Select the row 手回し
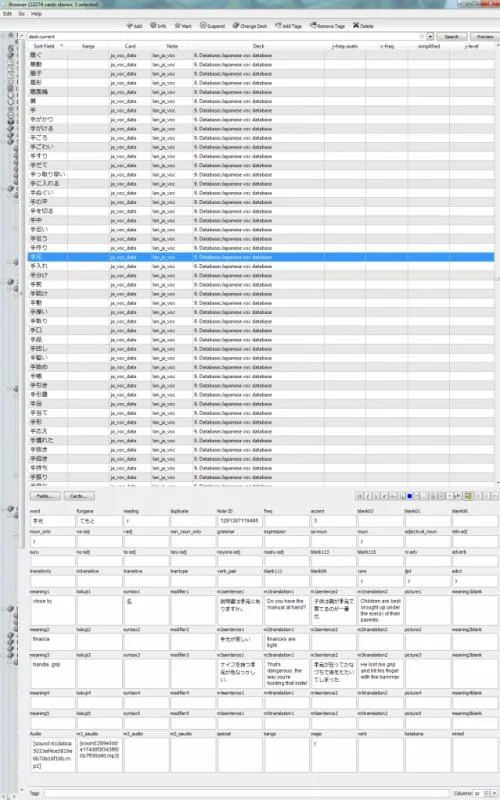This screenshot has height=800, width=500. [x=261, y=348]
